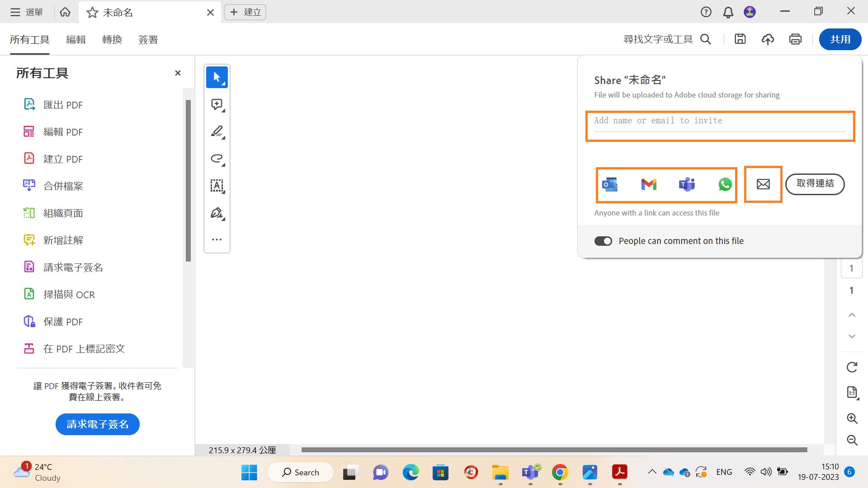Disable People can comment on this file
This screenshot has width=868, height=488.
(x=603, y=241)
